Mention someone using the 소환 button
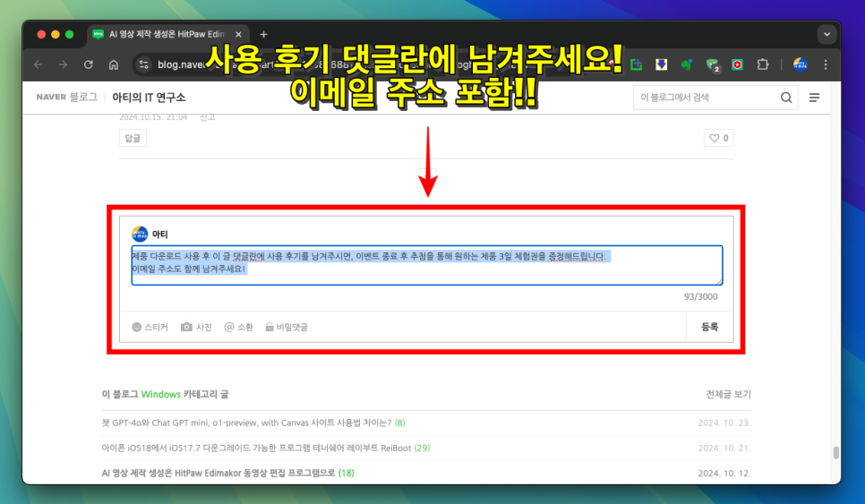The height and width of the screenshot is (504, 865). point(238,327)
